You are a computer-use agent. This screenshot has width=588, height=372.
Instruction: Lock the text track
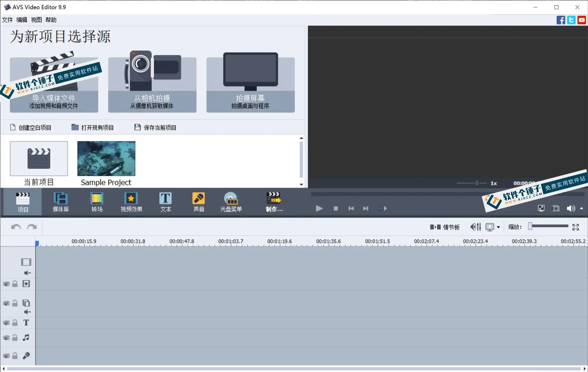click(x=15, y=322)
